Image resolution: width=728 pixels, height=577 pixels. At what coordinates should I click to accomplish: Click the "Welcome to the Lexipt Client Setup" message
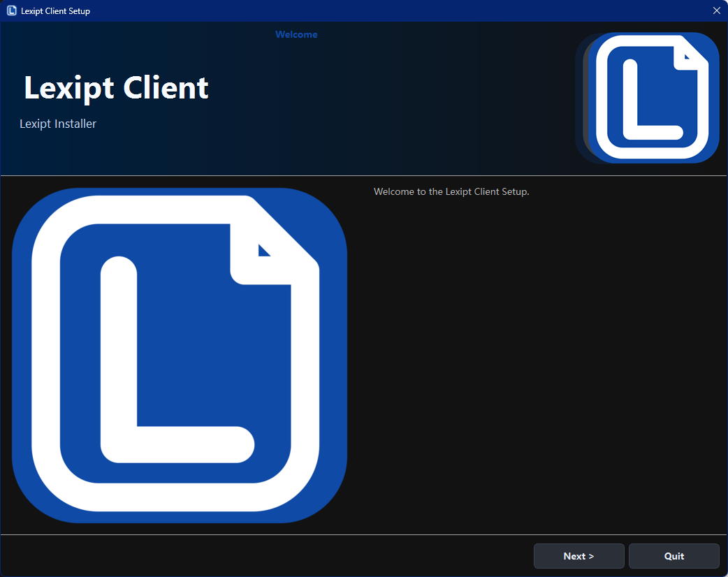(451, 191)
